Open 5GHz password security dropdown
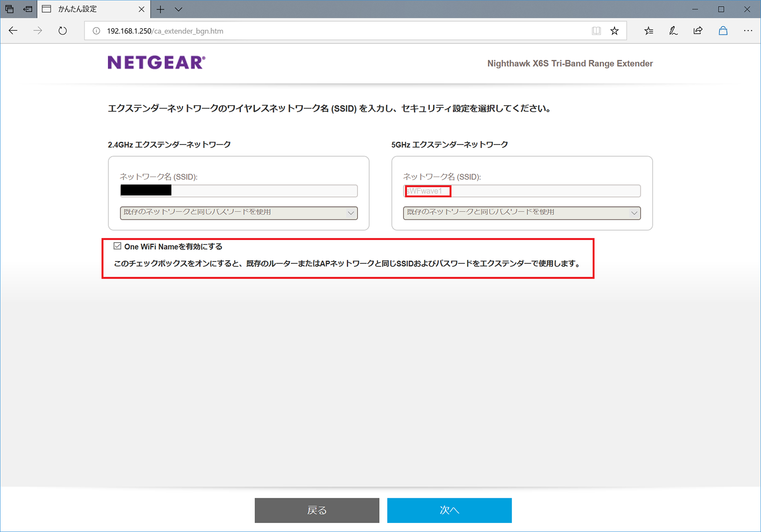Screen dimensions: 761x532 [522, 213]
